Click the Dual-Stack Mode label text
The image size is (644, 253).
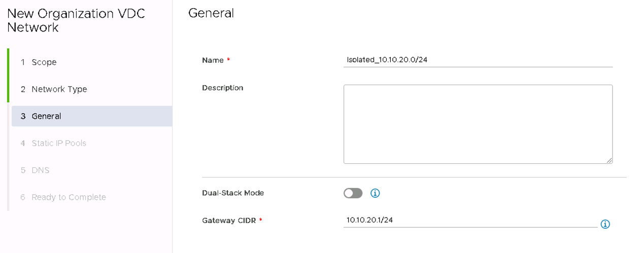click(x=233, y=193)
